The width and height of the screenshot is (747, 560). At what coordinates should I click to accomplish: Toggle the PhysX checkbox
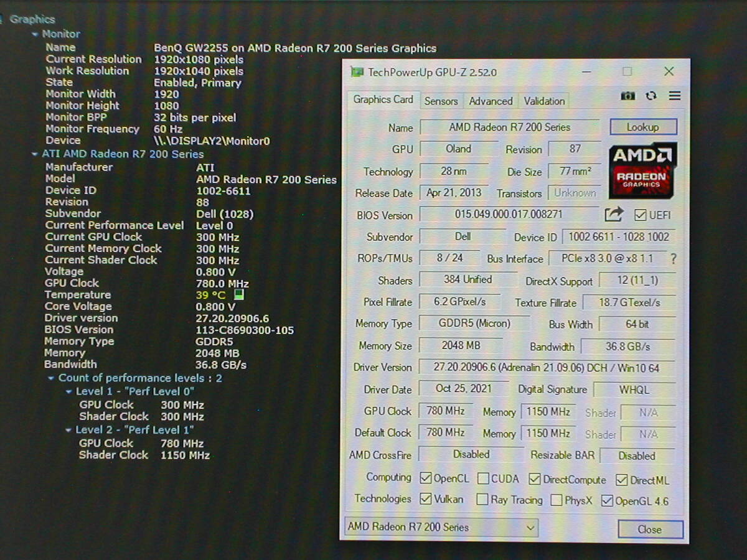pyautogui.click(x=557, y=500)
